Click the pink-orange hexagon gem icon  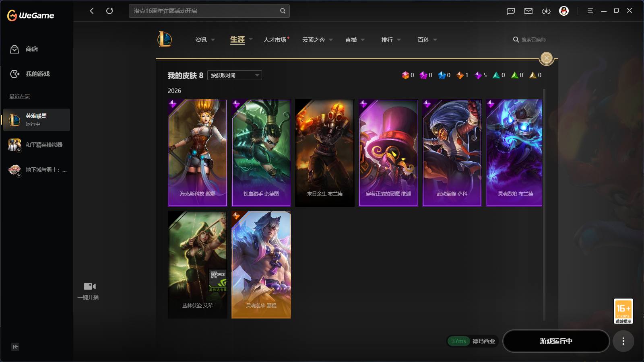point(405,75)
